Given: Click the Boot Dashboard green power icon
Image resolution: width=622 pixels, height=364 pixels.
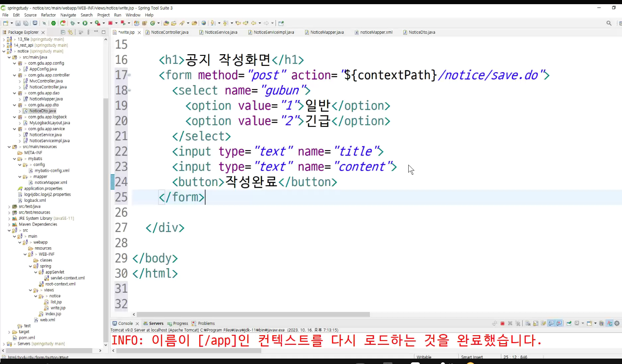Looking at the screenshot, I should (x=53, y=23).
